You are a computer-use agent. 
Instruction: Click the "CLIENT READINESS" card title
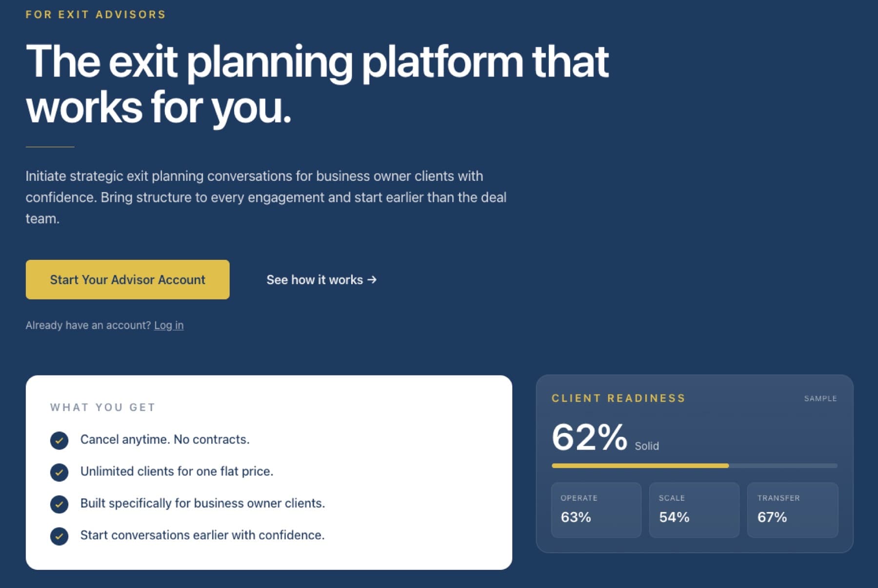pyautogui.click(x=619, y=398)
